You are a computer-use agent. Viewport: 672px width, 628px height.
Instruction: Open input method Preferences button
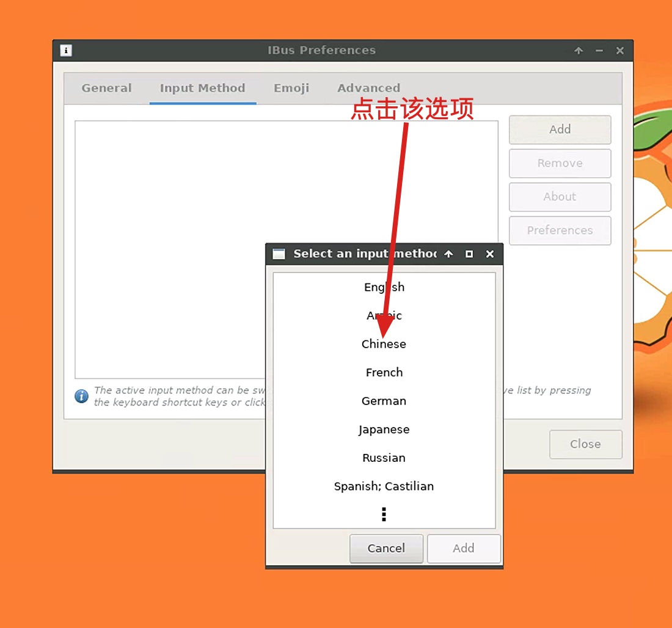coord(560,230)
